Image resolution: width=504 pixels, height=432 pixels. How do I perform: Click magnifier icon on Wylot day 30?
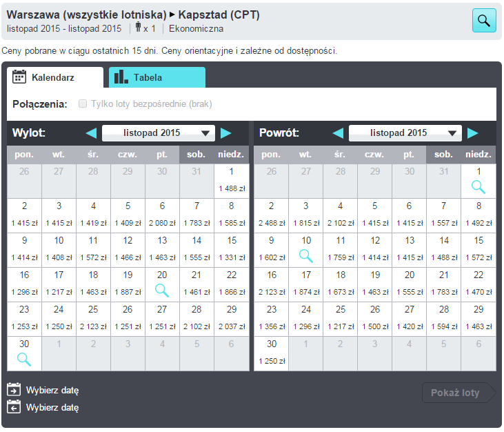tap(24, 360)
